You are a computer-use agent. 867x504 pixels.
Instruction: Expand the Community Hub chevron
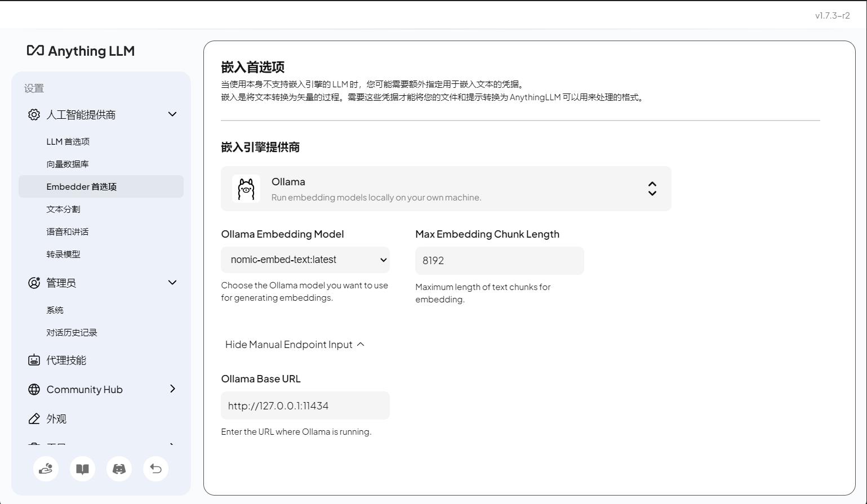point(172,389)
